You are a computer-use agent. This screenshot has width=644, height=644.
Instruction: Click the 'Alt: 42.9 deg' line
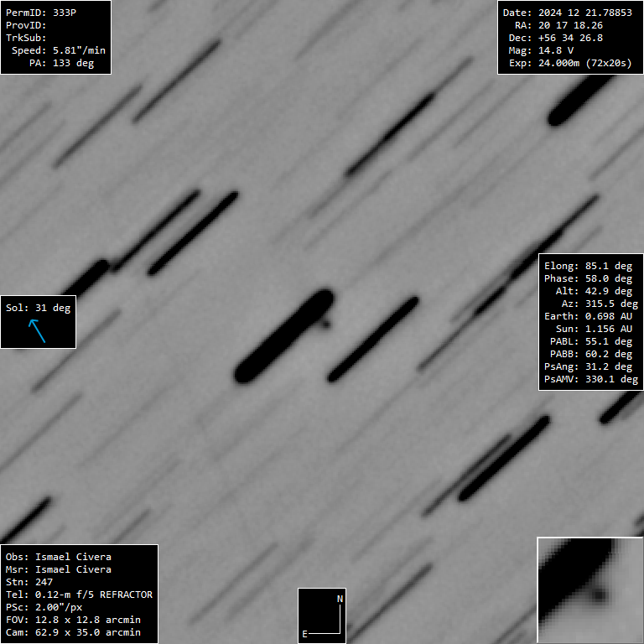594,291
